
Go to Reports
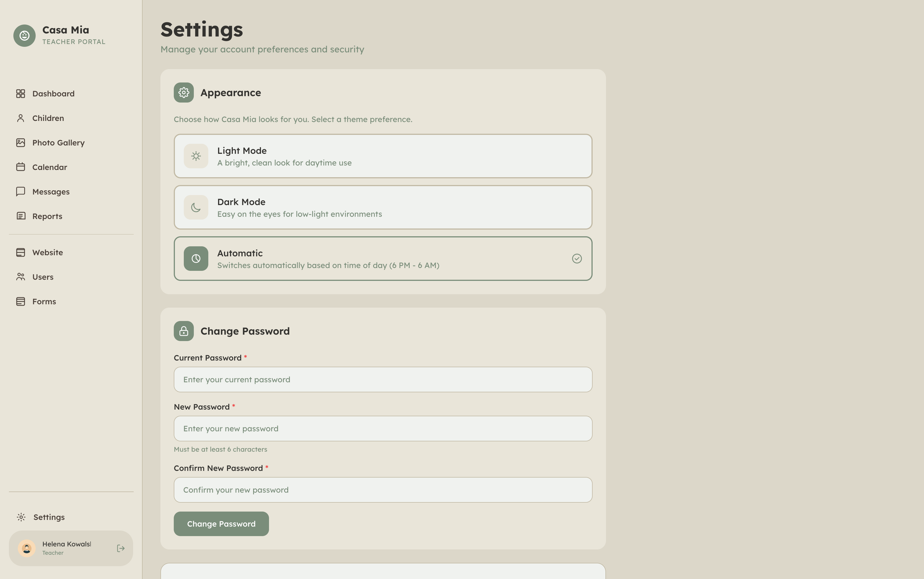(x=47, y=216)
